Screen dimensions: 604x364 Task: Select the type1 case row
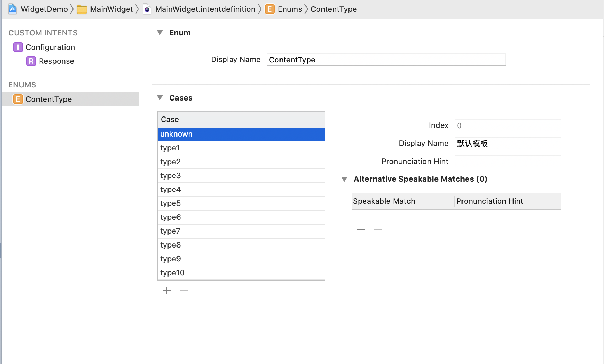click(241, 148)
